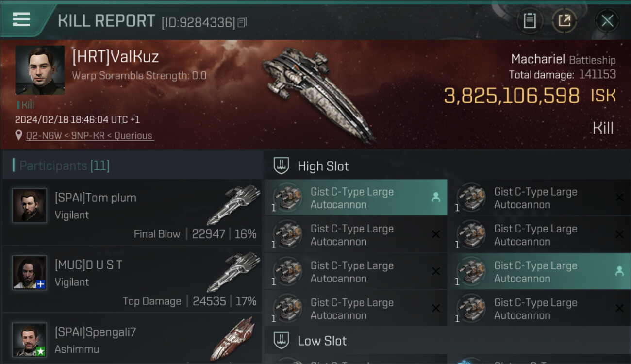Share the kill report externally
This screenshot has height=364, width=631.
point(565,20)
